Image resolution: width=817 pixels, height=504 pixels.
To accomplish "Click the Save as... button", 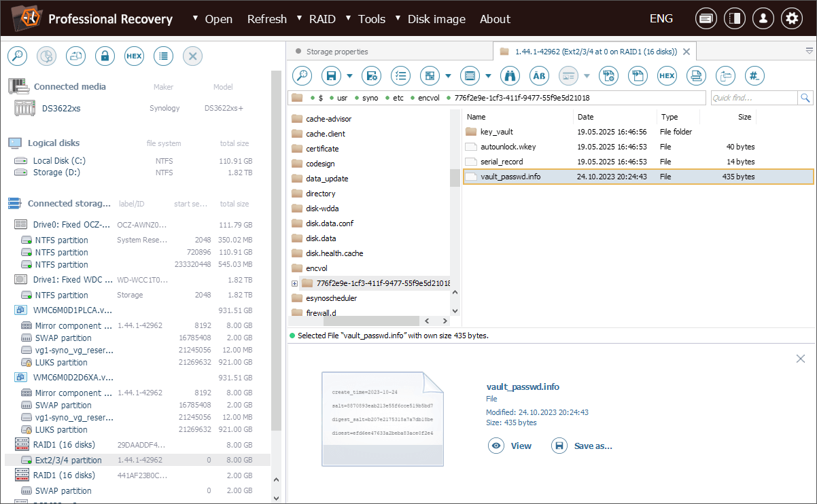I will [582, 446].
